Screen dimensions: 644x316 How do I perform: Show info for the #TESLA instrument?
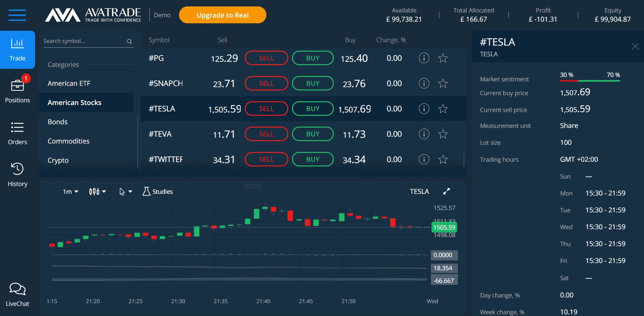[423, 108]
